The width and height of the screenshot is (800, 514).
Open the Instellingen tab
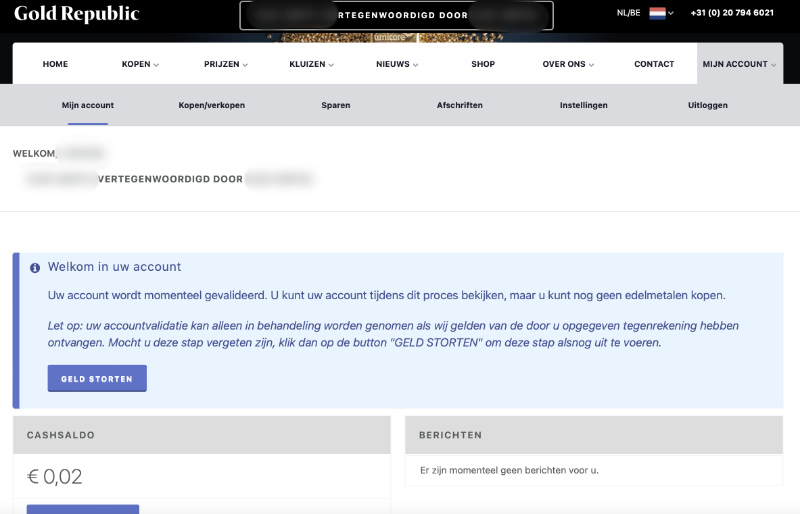pyautogui.click(x=583, y=105)
